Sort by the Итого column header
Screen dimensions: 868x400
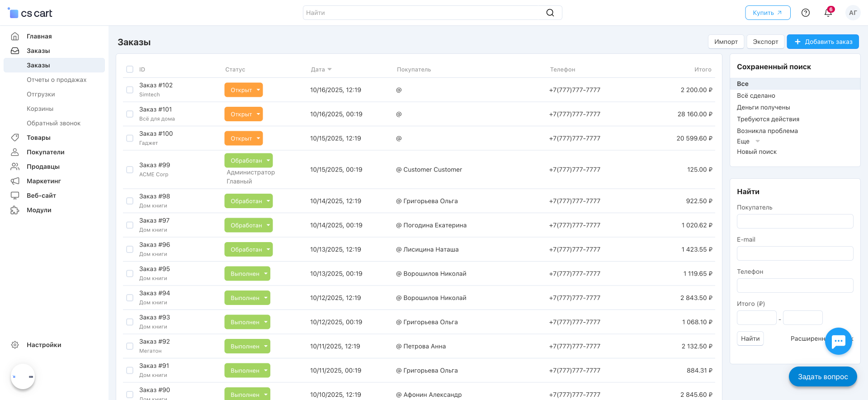[703, 69]
